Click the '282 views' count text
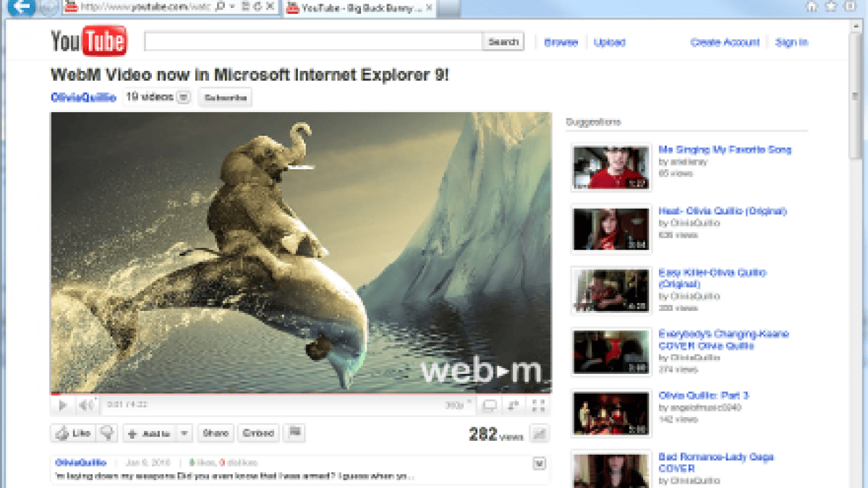 495,435
